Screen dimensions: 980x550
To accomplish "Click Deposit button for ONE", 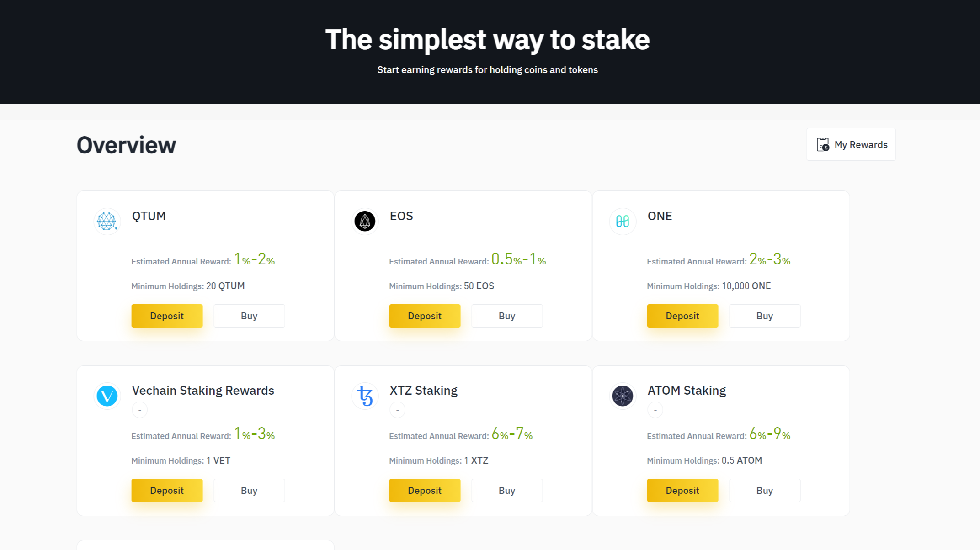I will click(682, 315).
